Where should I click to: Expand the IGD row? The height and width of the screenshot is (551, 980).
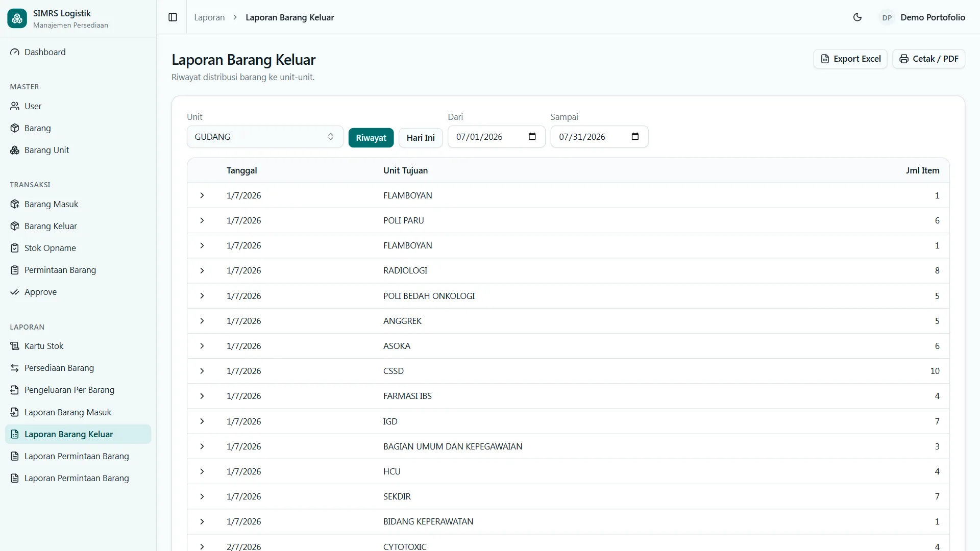coord(202,421)
